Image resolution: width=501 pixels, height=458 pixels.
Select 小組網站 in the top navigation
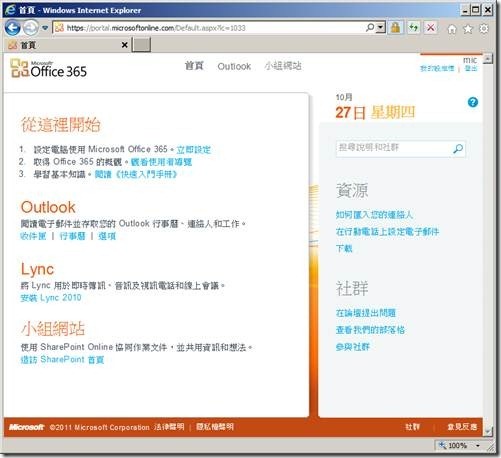pyautogui.click(x=283, y=66)
